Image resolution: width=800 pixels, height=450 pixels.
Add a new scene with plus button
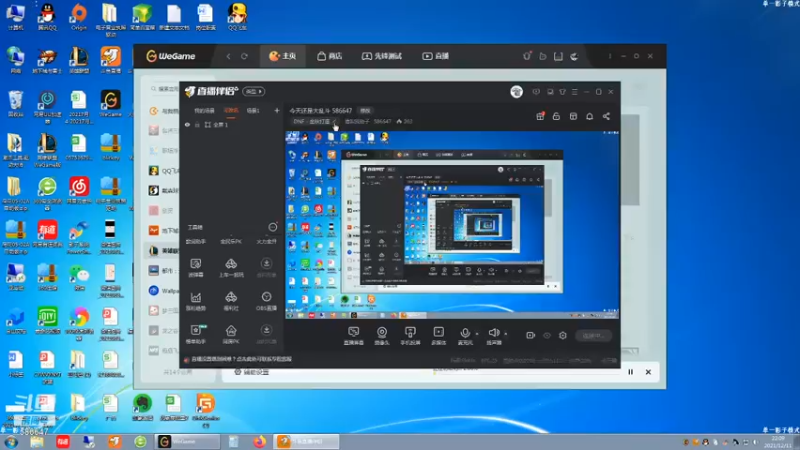[277, 110]
